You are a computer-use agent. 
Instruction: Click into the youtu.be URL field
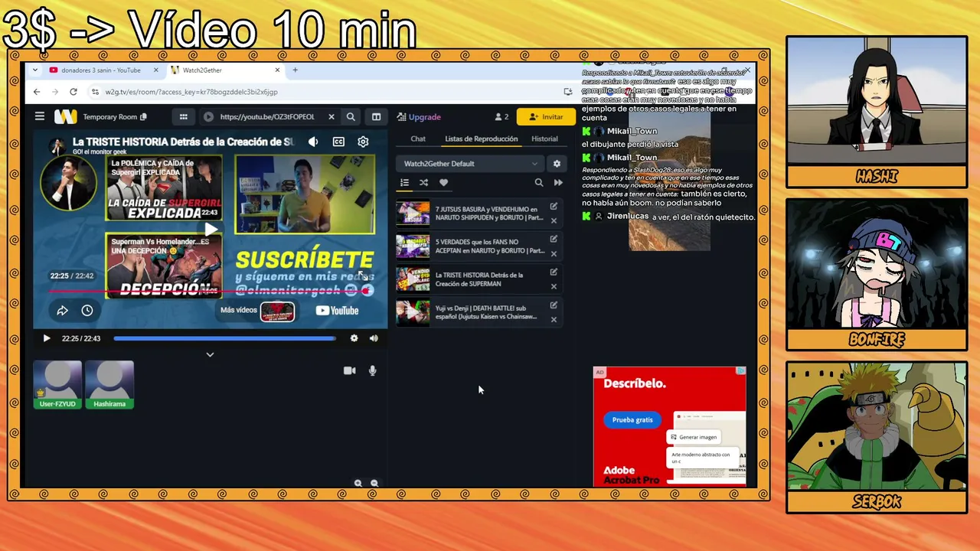coord(266,116)
